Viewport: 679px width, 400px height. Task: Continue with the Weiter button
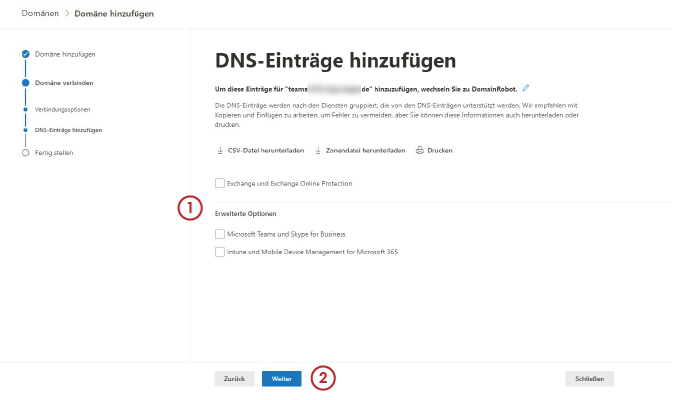tap(281, 379)
